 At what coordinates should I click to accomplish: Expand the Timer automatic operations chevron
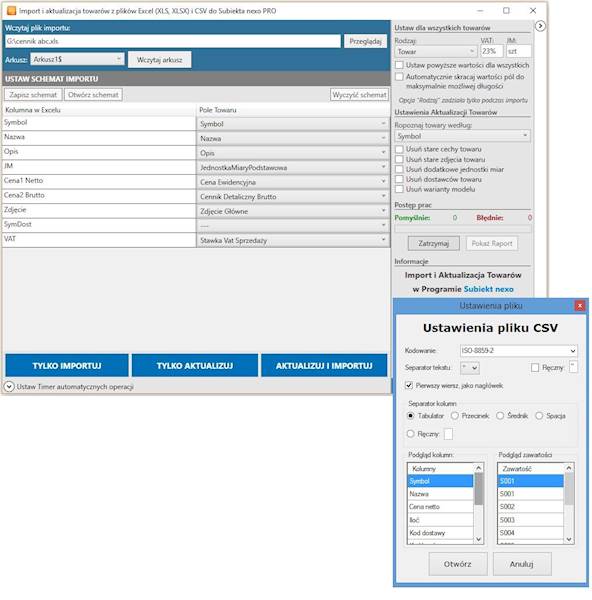(x=9, y=386)
